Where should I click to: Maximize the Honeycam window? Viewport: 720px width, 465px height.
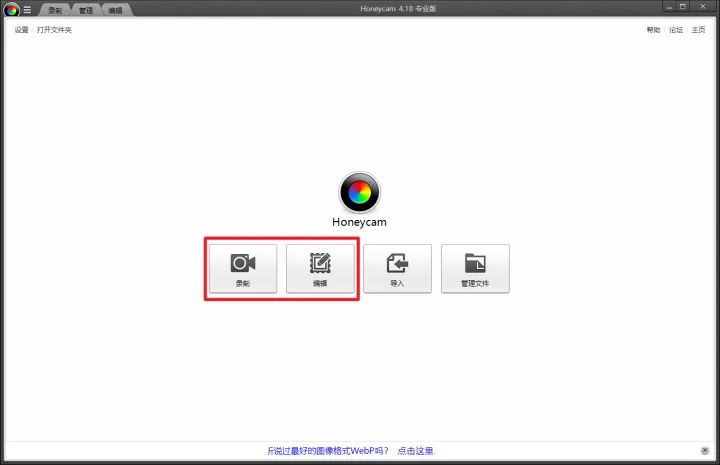tap(683, 7)
